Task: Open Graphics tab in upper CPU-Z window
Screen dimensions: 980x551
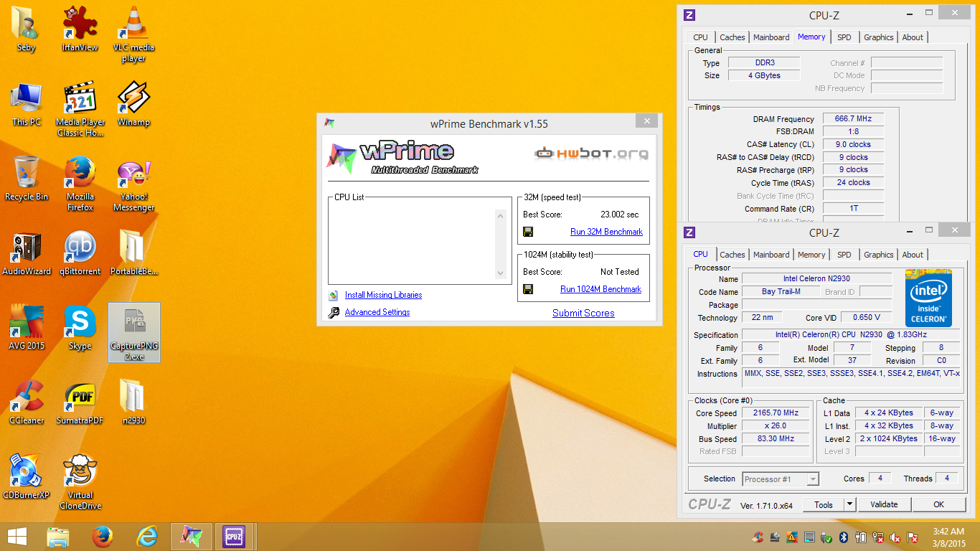Action: click(x=879, y=37)
